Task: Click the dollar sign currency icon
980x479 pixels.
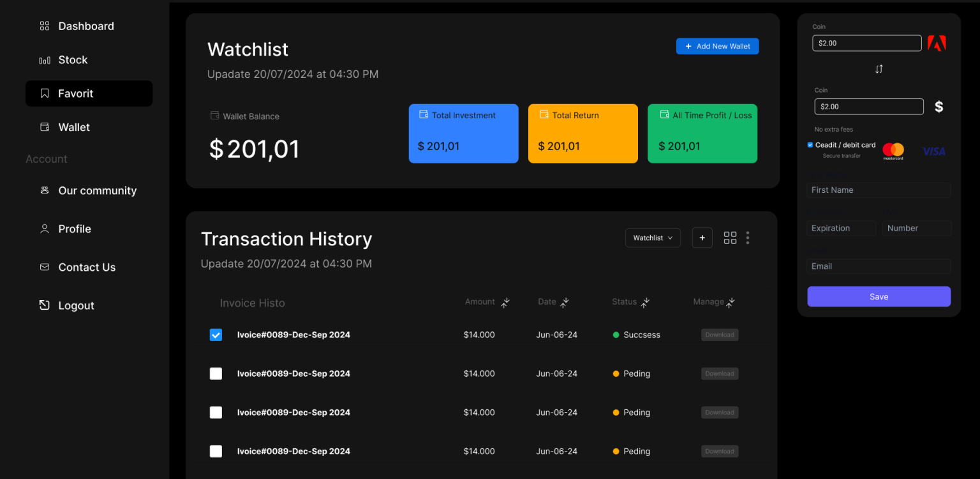Action: [939, 107]
